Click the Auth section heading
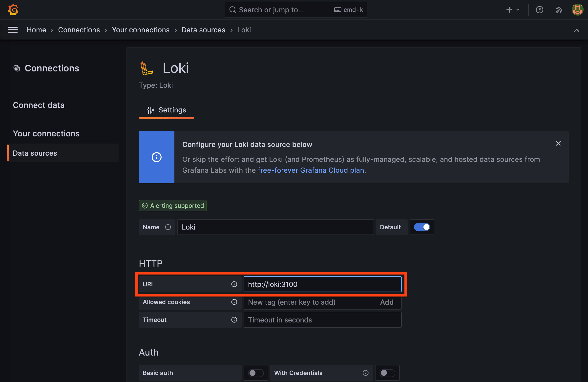588x382 pixels. (x=149, y=352)
